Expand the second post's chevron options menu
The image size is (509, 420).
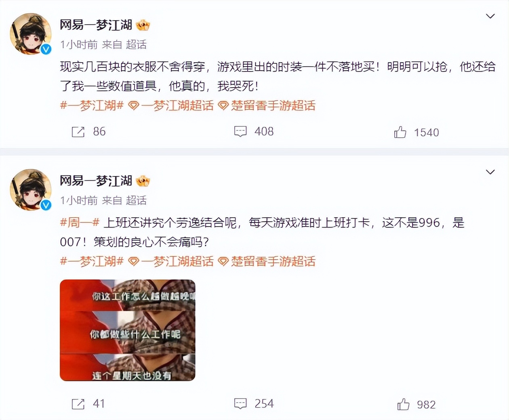pos(490,172)
